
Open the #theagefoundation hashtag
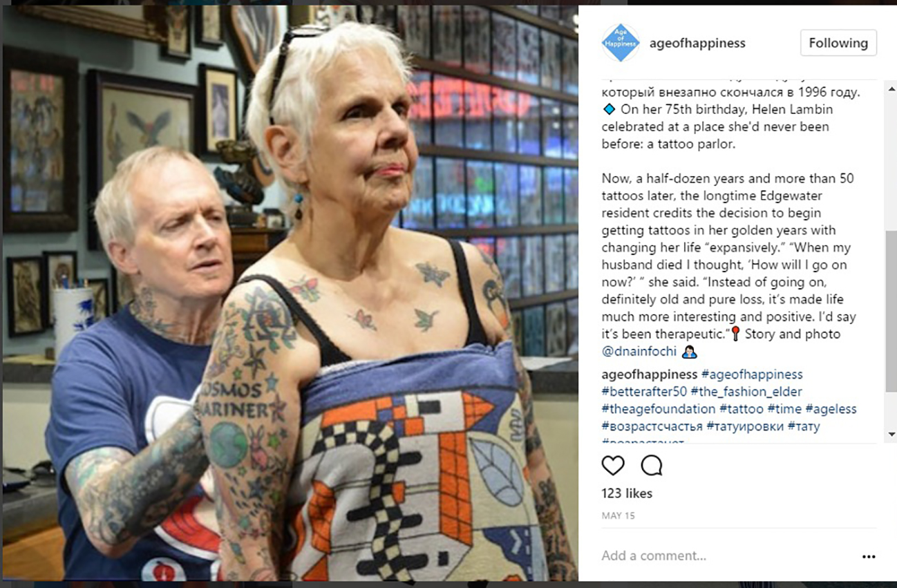(x=659, y=409)
